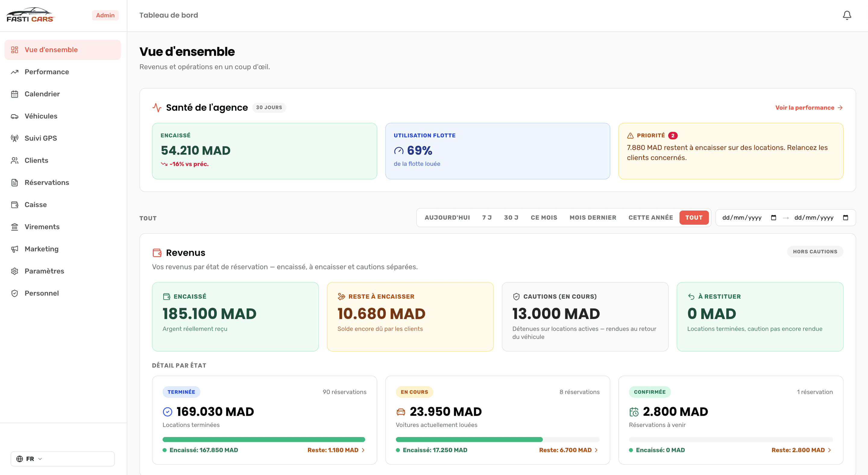868x475 pixels.
Task: Click the Véhicules car icon
Action: (14, 117)
